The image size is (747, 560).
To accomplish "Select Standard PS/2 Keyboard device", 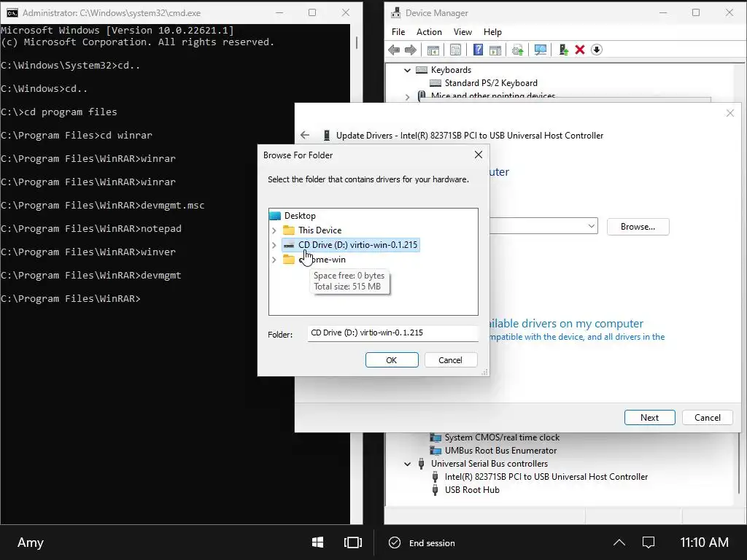I will (x=491, y=83).
